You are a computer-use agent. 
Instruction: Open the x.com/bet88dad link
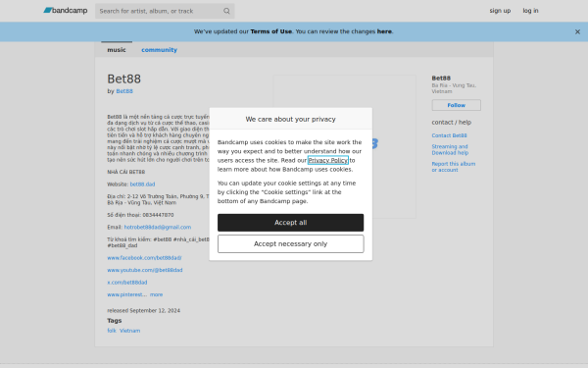(x=127, y=283)
